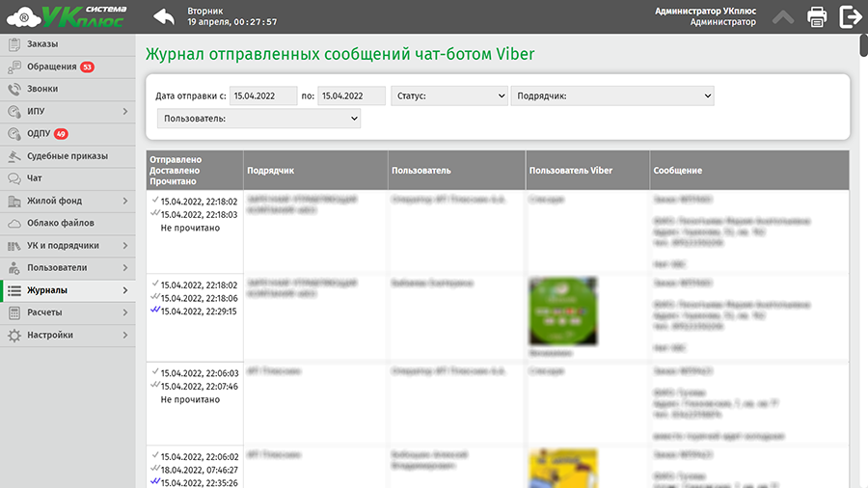The height and width of the screenshot is (488, 868).
Task: Expand the ИПУ submenu arrow
Action: [125, 112]
